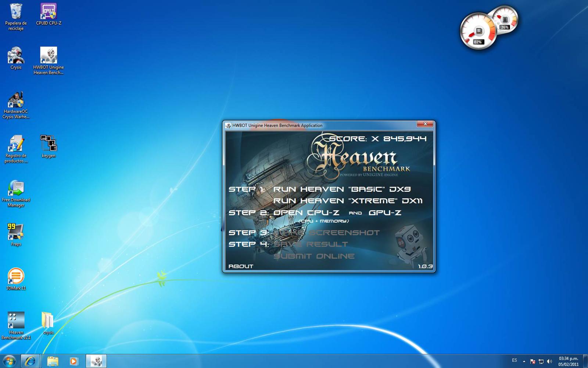Click HWBOT Heaven taskbar button
The width and height of the screenshot is (588, 368).
[96, 361]
